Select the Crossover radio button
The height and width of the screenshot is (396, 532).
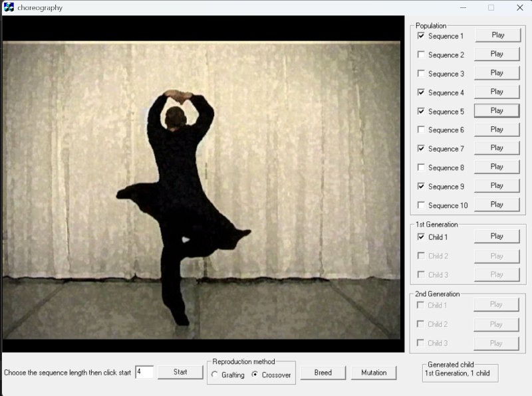(255, 375)
